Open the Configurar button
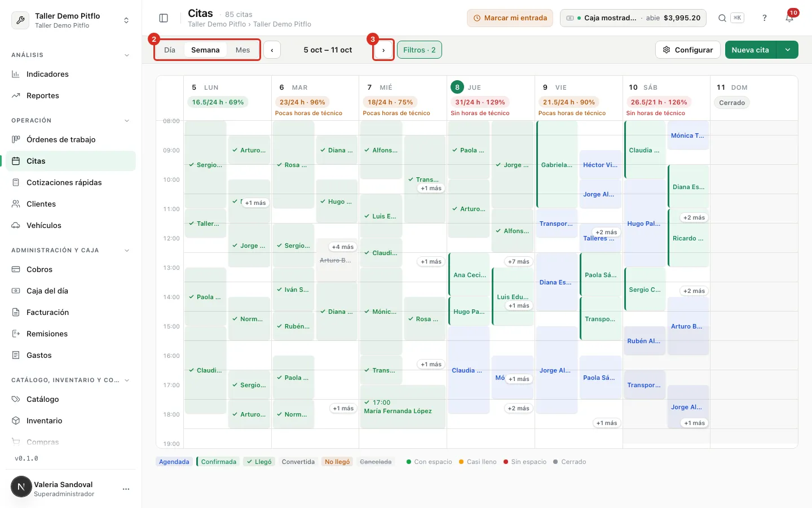812x508 pixels. (x=688, y=50)
